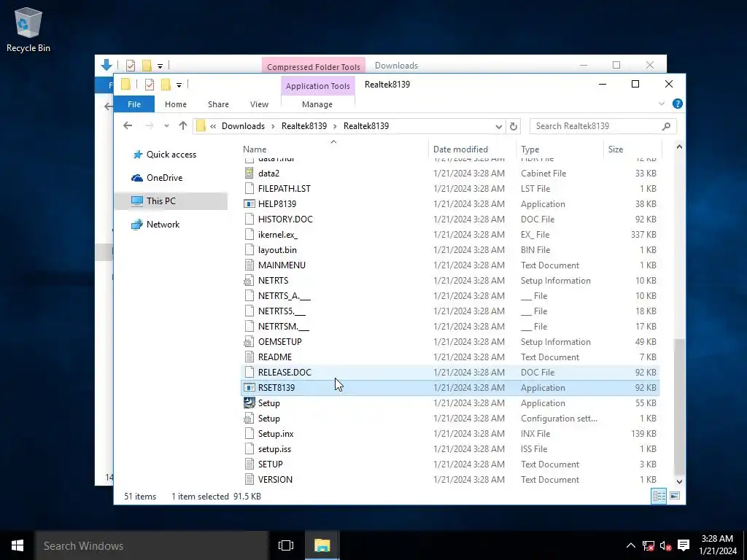Click the Search Windows taskbar box
The height and width of the screenshot is (560, 747).
coord(152,545)
